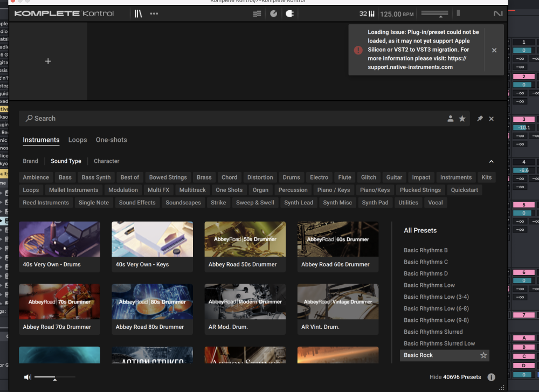Toggle the Bowed Strings tag
Viewport: 539px width, 392px height.
[168, 177]
